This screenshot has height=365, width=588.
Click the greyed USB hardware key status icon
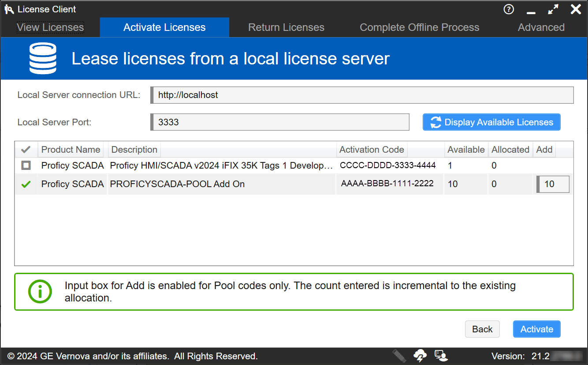tap(398, 355)
